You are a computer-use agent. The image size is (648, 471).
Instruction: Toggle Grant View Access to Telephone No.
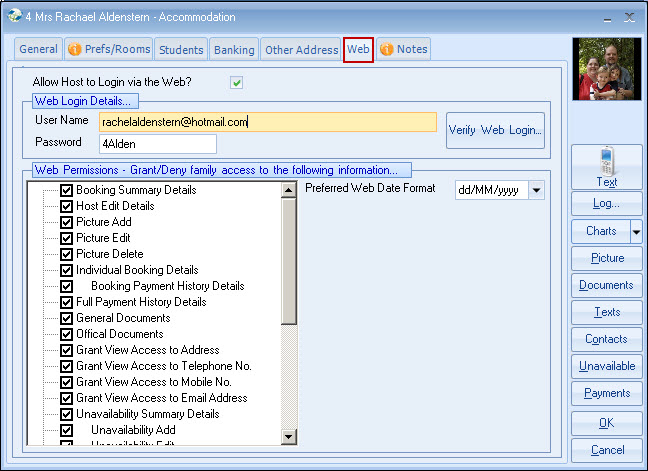[67, 366]
